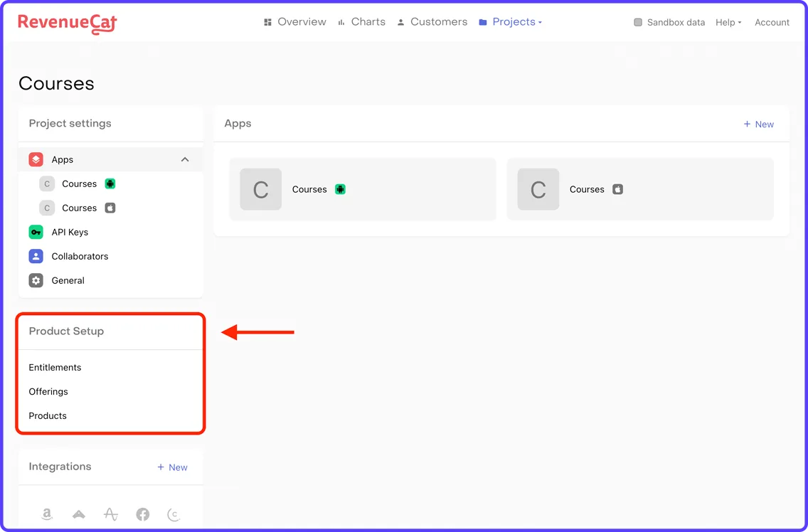
Task: Select the integration icon after Facebook
Action: 174,514
